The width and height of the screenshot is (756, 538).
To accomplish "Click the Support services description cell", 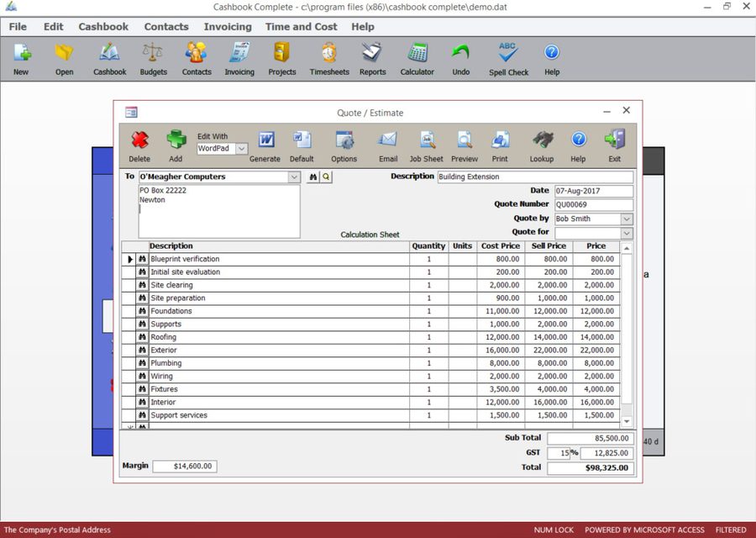I will 279,415.
